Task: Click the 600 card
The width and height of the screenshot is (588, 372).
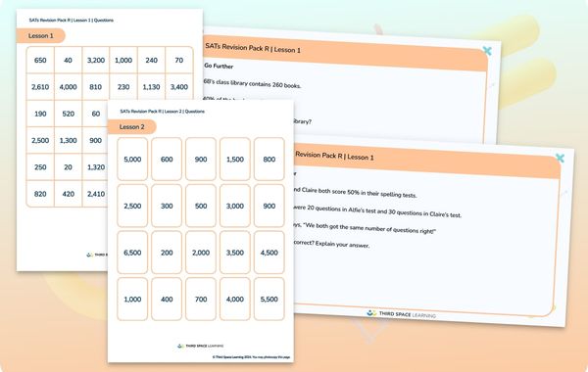Action: (167, 160)
